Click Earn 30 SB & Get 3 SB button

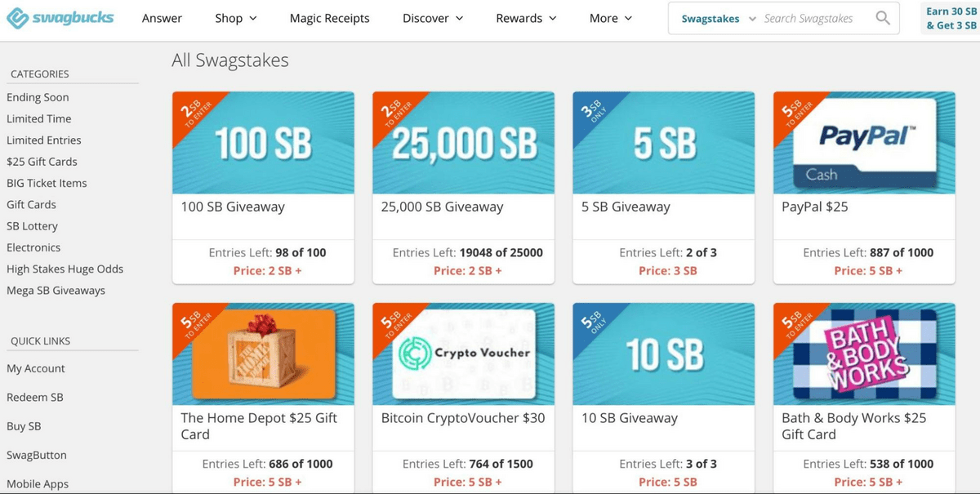click(x=949, y=19)
